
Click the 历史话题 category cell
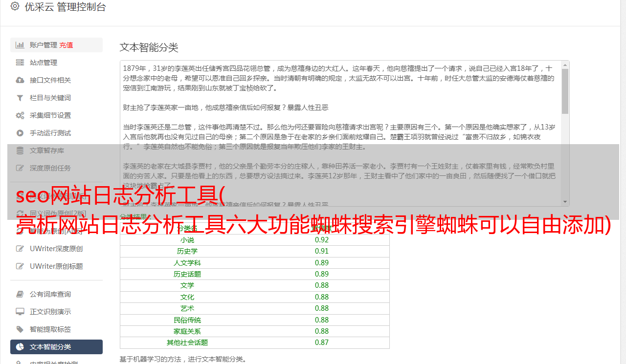[x=187, y=274]
